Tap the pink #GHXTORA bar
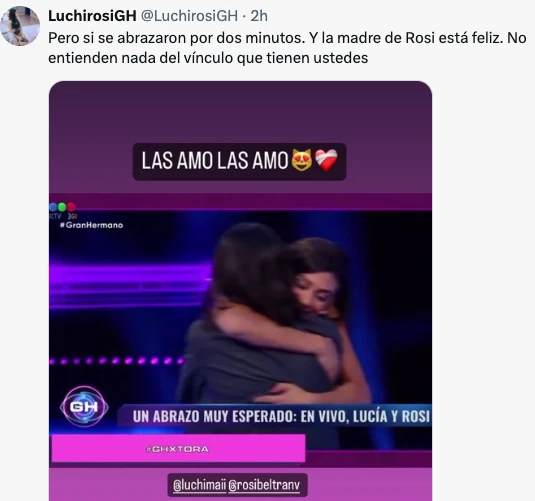This screenshot has width=535, height=501. 178,449
